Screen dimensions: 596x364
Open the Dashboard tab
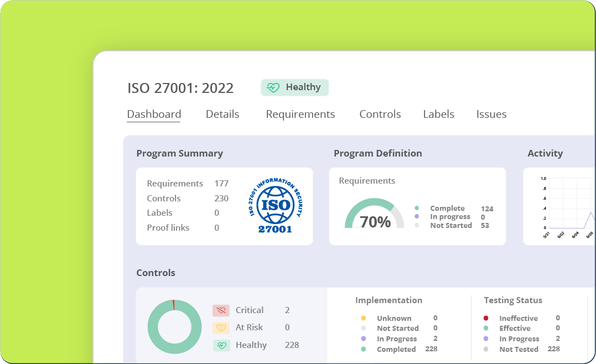(154, 115)
